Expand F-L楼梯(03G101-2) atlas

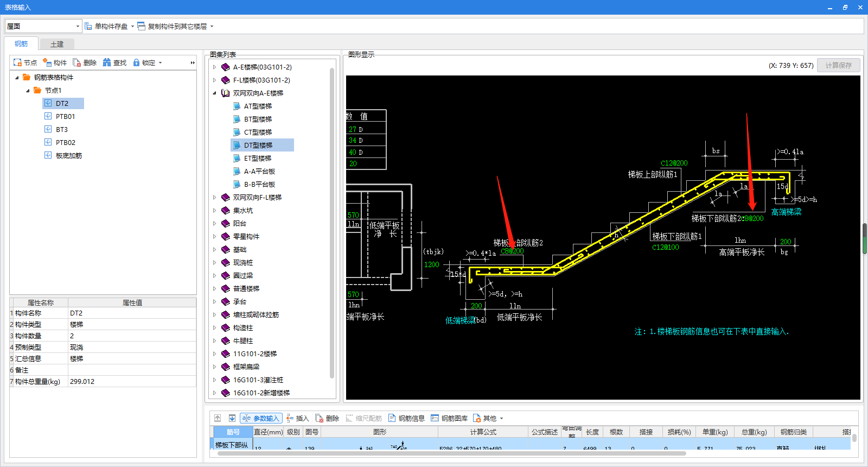coord(214,80)
